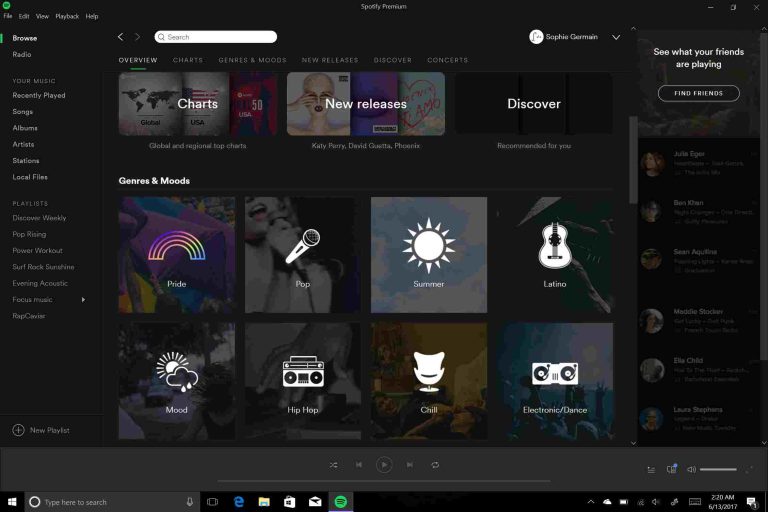Show hidden system tray icons
This screenshot has height=512, width=768.
tap(591, 502)
